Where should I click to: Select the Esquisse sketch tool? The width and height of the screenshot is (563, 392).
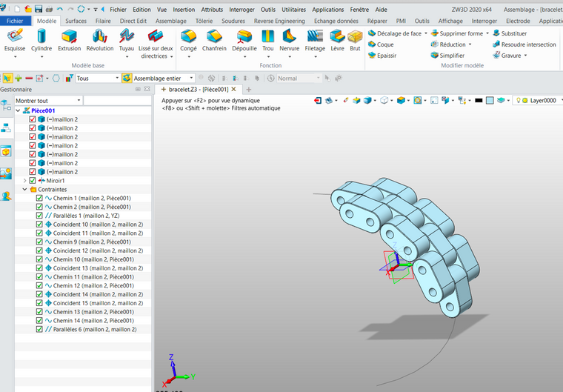tap(15, 39)
